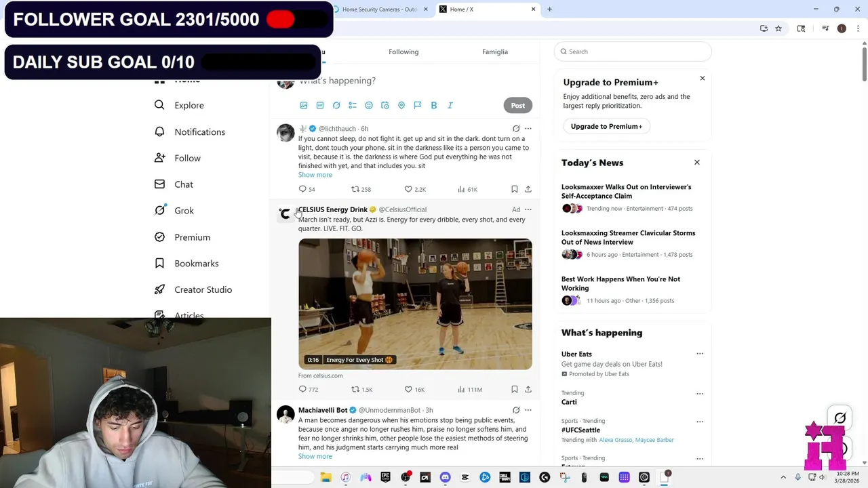Expand the Machiavelli Bot post with Show more
This screenshot has width=868, height=488.
pyautogui.click(x=315, y=456)
